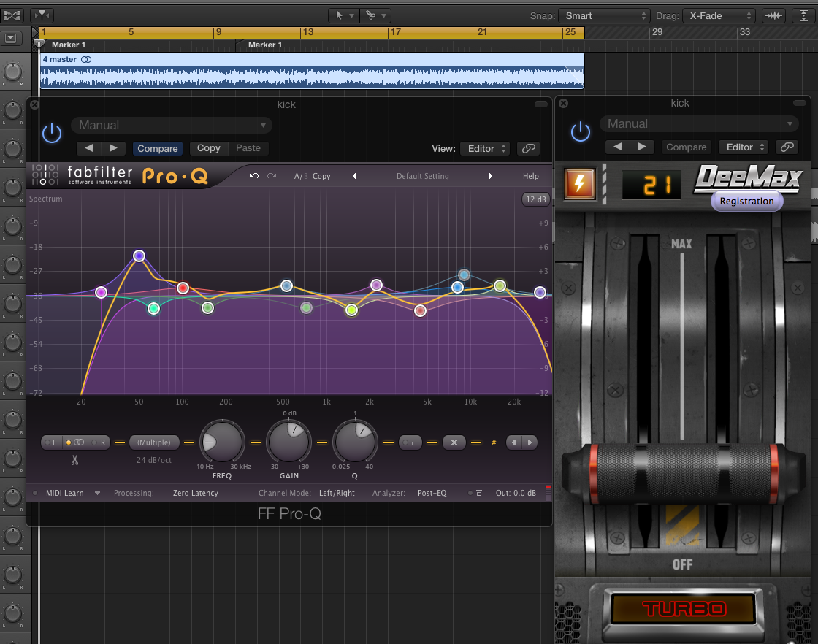Click the Out: 0.0 dB output level
This screenshot has height=644, width=818.
pyautogui.click(x=516, y=493)
